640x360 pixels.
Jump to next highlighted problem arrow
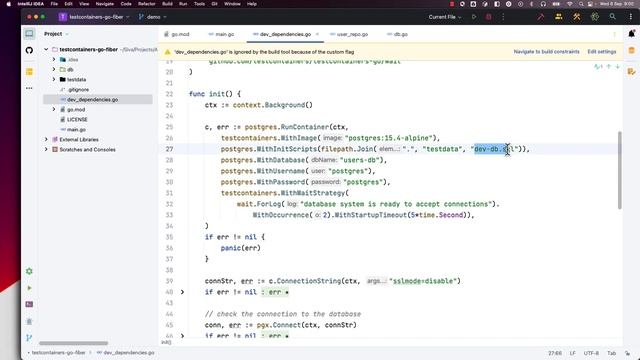618,67
